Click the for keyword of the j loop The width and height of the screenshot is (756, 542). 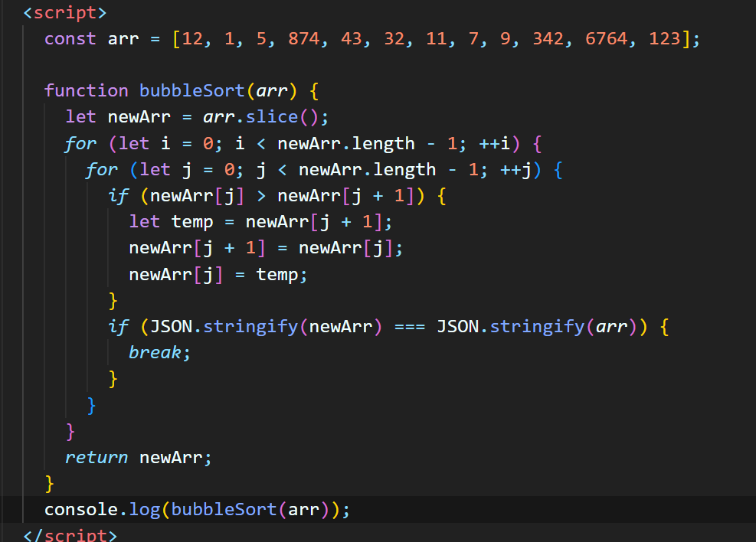[x=102, y=170]
